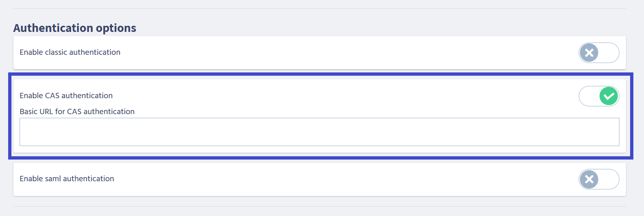Turn on the saml authentication switch
644x216 pixels.
(x=599, y=179)
